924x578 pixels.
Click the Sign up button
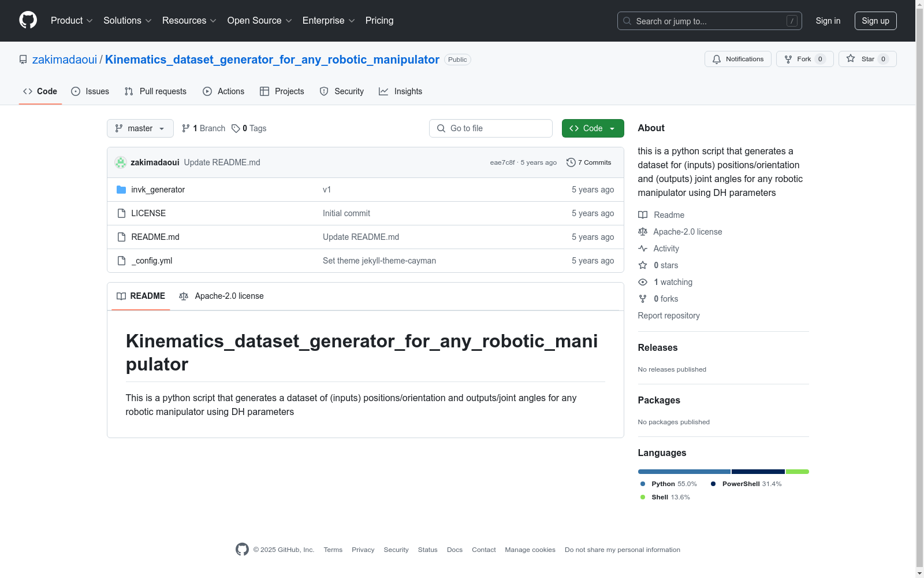tap(875, 21)
